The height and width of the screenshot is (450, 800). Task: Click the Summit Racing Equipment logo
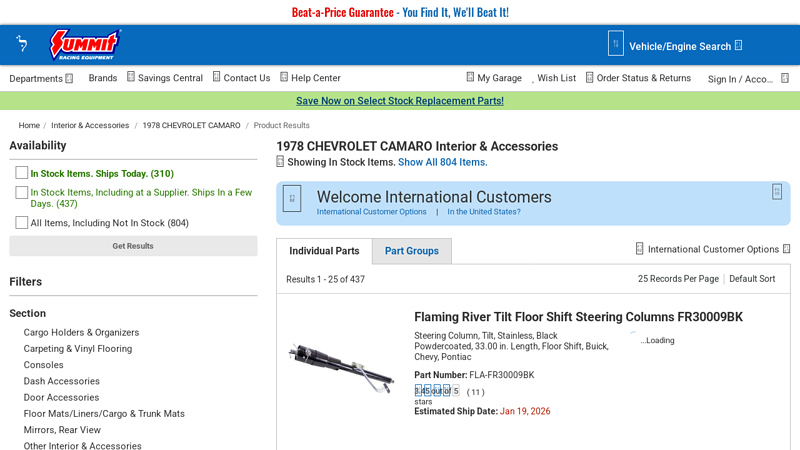click(x=85, y=45)
